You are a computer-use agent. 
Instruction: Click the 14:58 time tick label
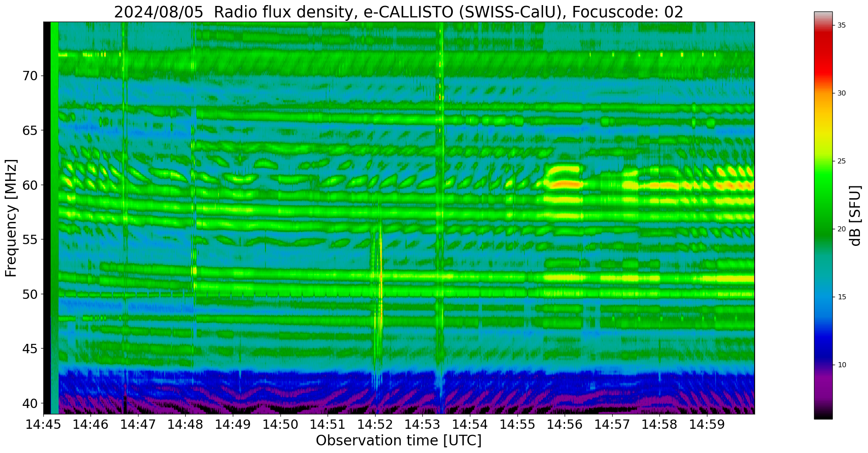coord(659,424)
